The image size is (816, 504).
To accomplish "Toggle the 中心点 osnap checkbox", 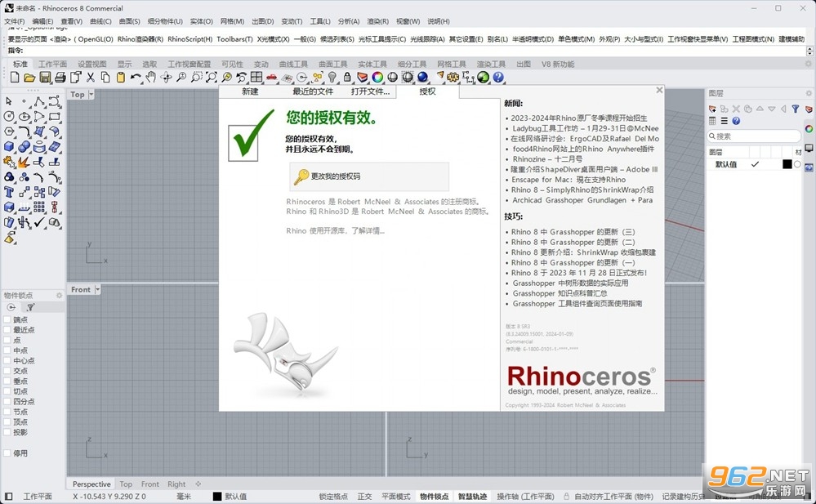I will pos(7,361).
